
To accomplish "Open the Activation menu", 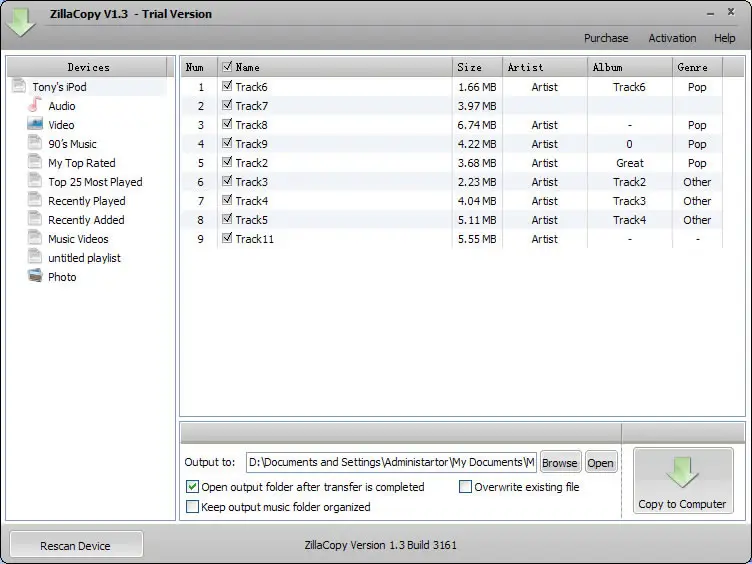I will coord(672,38).
